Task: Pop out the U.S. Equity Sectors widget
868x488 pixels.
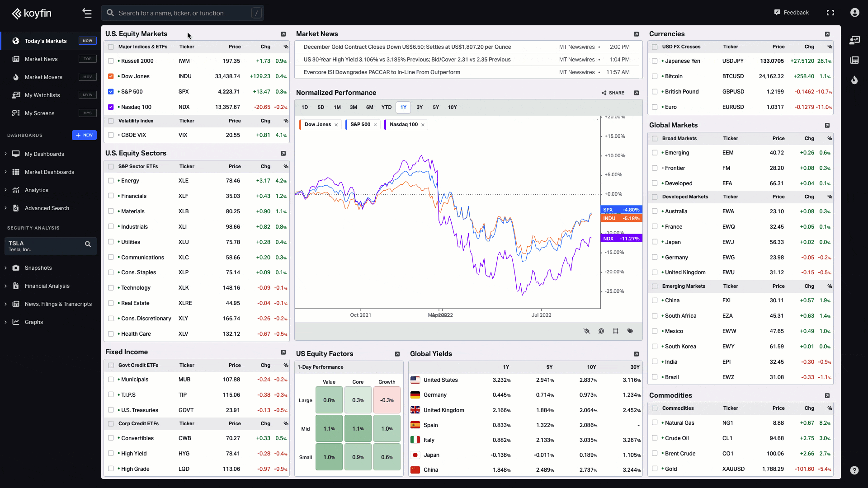Action: pyautogui.click(x=283, y=154)
